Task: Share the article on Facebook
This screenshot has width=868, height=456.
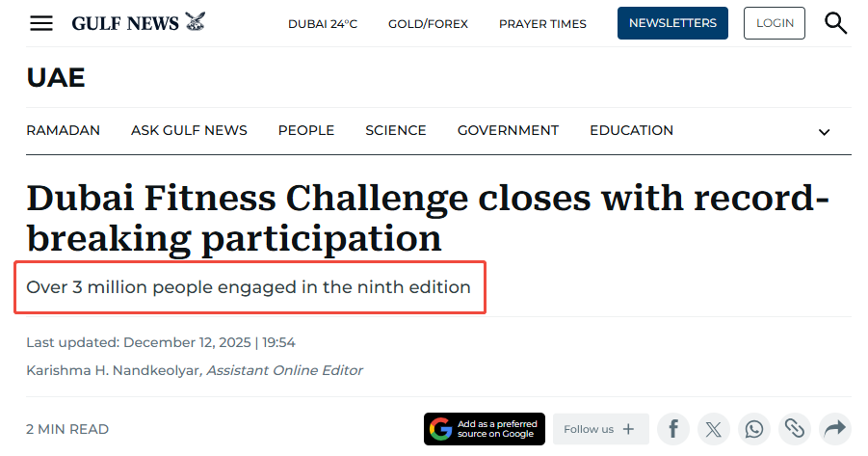Action: coord(673,429)
